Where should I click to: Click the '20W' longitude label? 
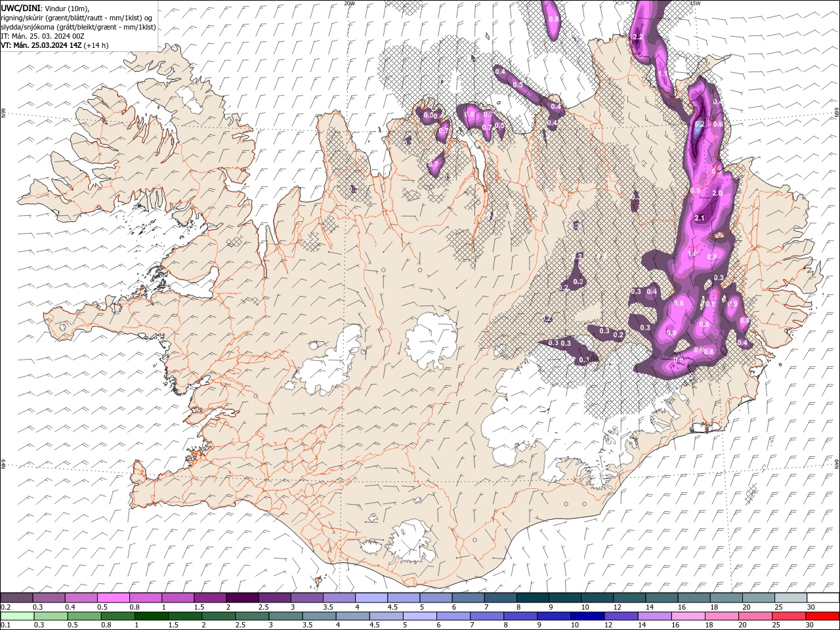pos(349,3)
